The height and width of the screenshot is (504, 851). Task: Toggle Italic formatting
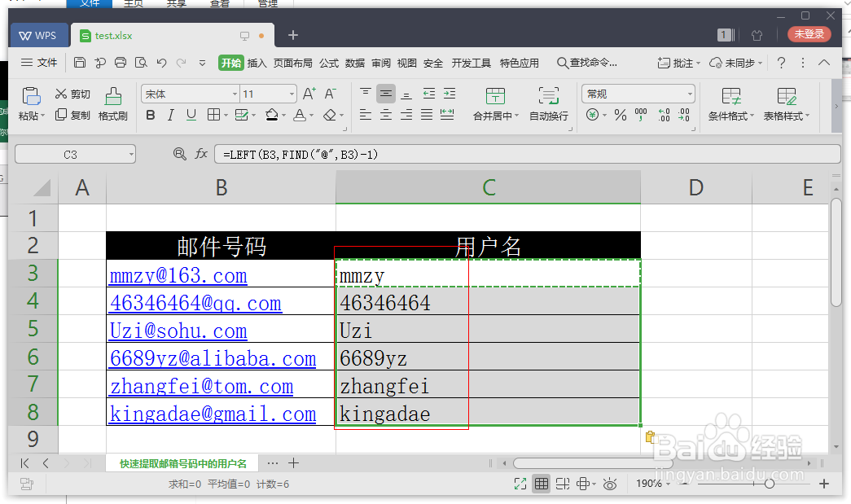point(170,115)
